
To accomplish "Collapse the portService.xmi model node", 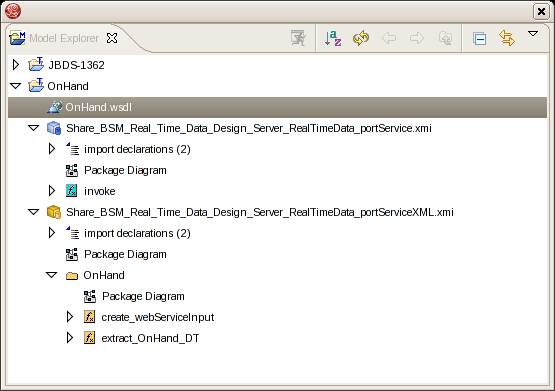I will 34,128.
